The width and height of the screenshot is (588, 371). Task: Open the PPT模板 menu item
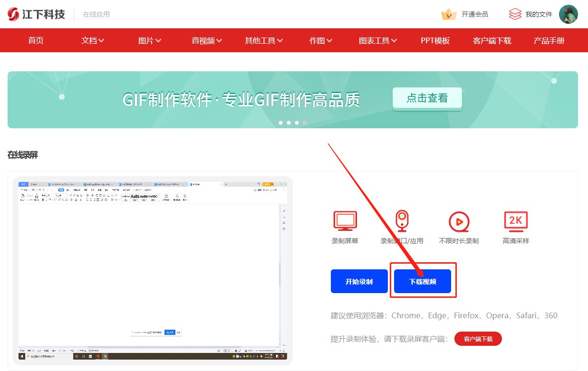click(x=435, y=40)
